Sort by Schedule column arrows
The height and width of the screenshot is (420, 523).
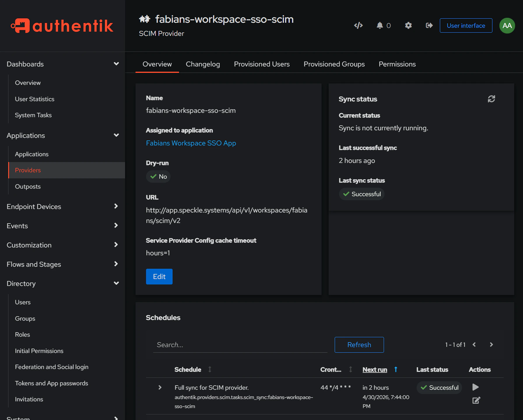[x=210, y=370]
